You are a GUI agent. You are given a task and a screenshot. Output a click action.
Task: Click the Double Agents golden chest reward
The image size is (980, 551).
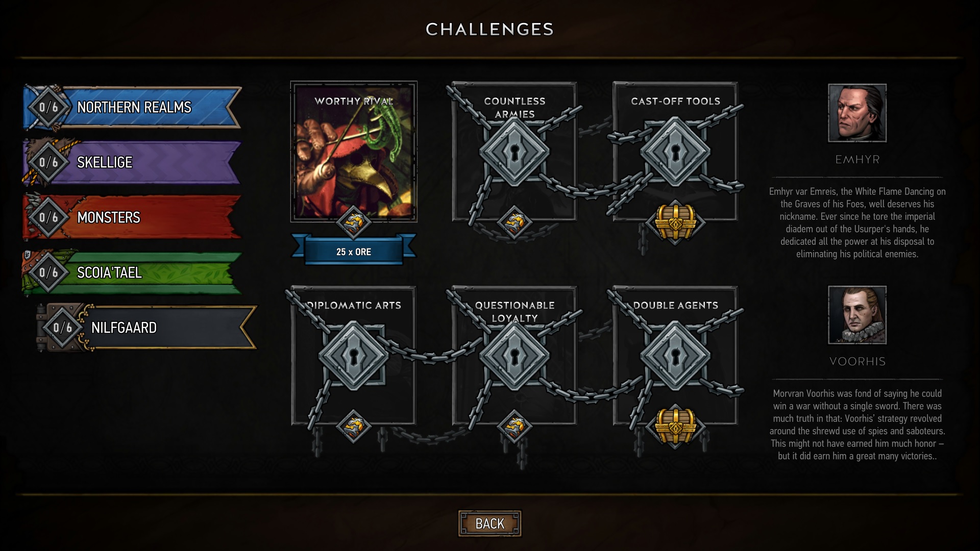coord(675,427)
